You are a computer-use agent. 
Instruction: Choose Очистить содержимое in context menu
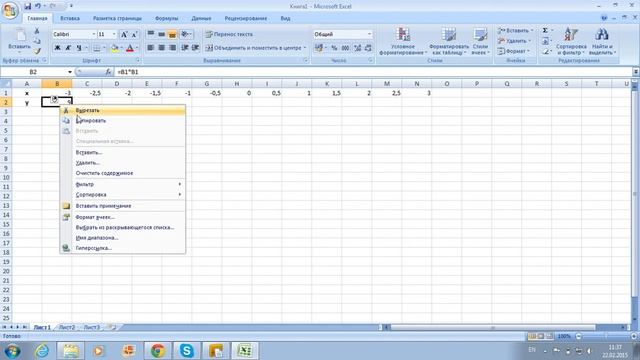122,173
